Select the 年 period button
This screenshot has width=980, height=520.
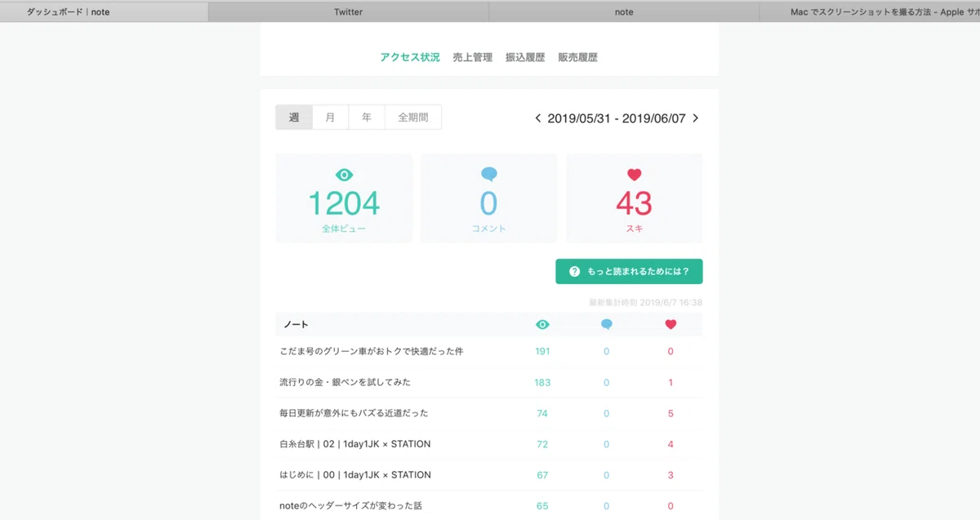coord(367,118)
